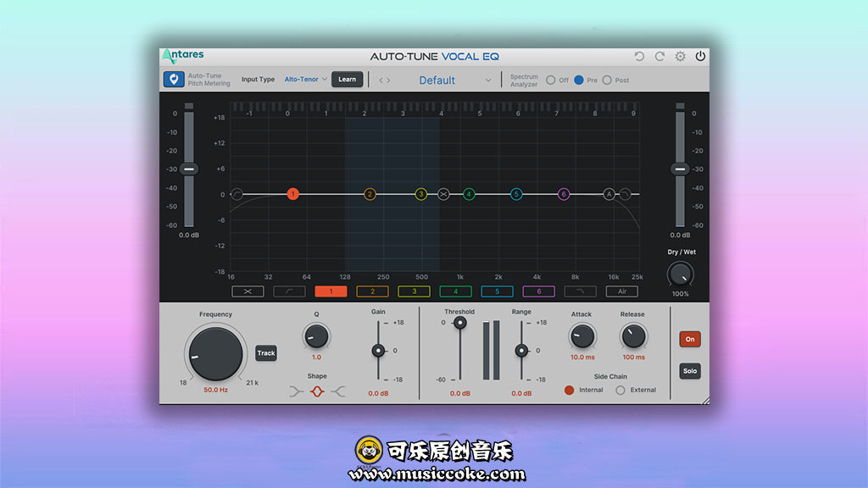Select band 6 node on the EQ graph
Screen dimensions: 868x488
pos(564,194)
